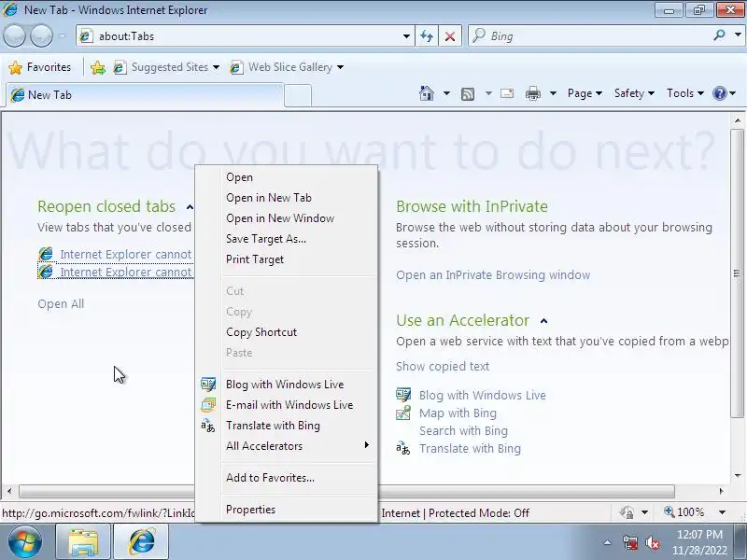Click the about:Tabs address field
This screenshot has height=560, width=747.
tap(247, 36)
